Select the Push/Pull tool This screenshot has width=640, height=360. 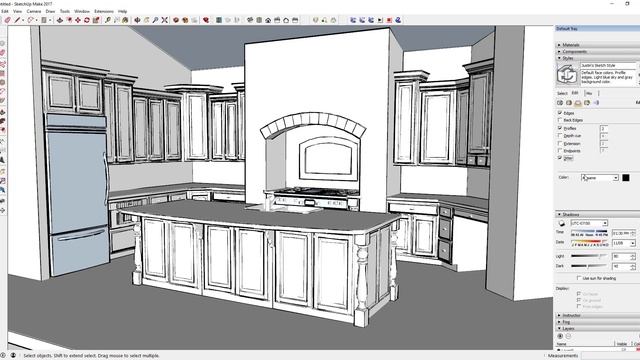[x=60, y=20]
